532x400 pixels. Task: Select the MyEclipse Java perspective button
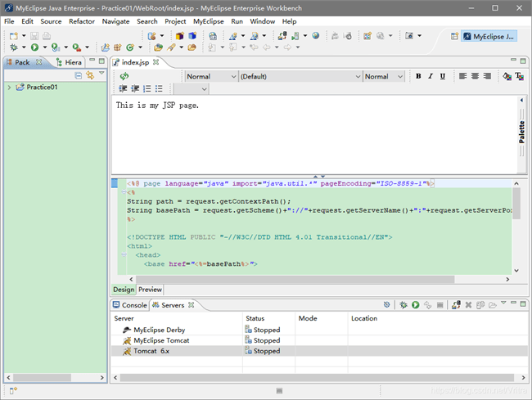[x=488, y=36]
